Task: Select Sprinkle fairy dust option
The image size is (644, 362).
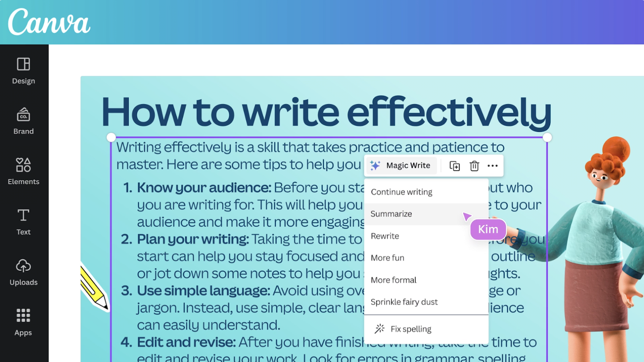Action: pos(426,302)
